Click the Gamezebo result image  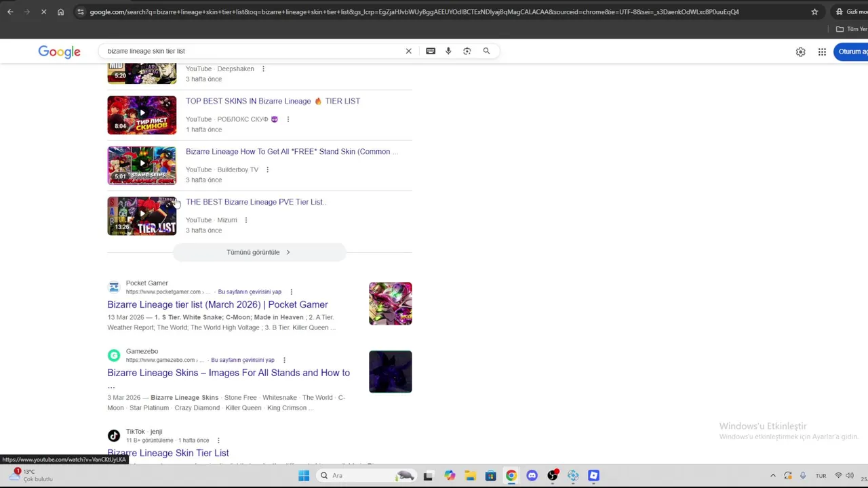390,371
